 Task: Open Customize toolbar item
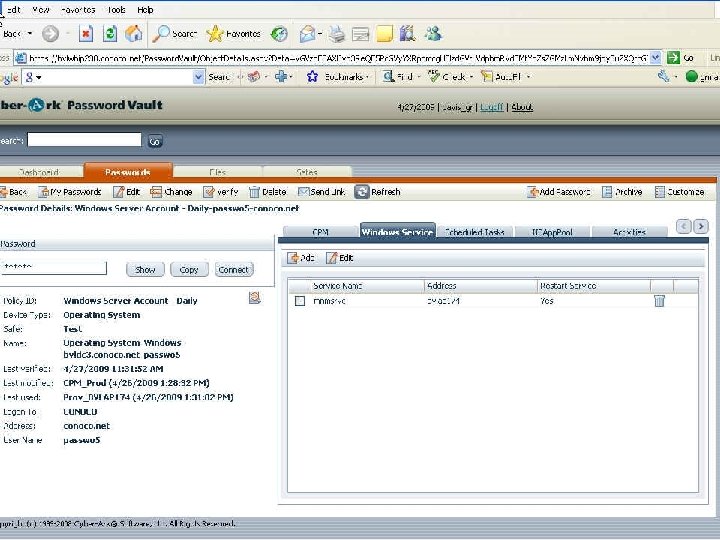[x=680, y=191]
